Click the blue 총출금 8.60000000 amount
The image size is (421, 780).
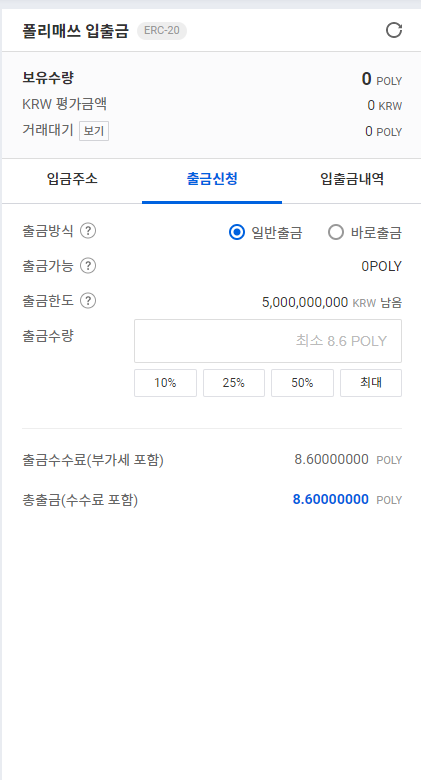330,499
